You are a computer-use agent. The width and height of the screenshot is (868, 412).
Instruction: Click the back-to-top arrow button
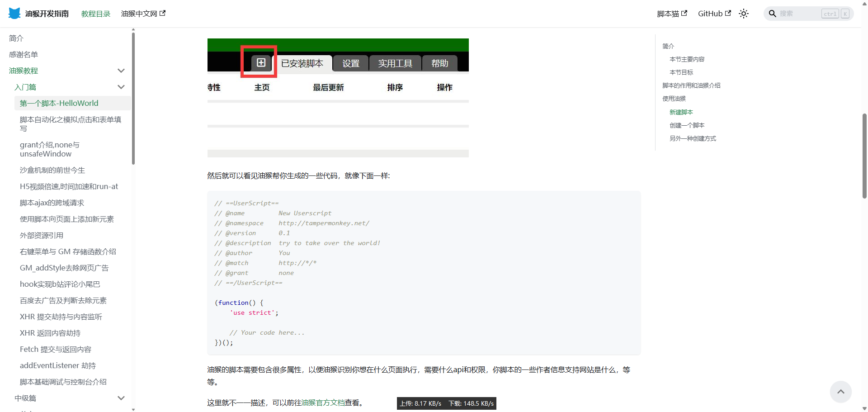(841, 392)
